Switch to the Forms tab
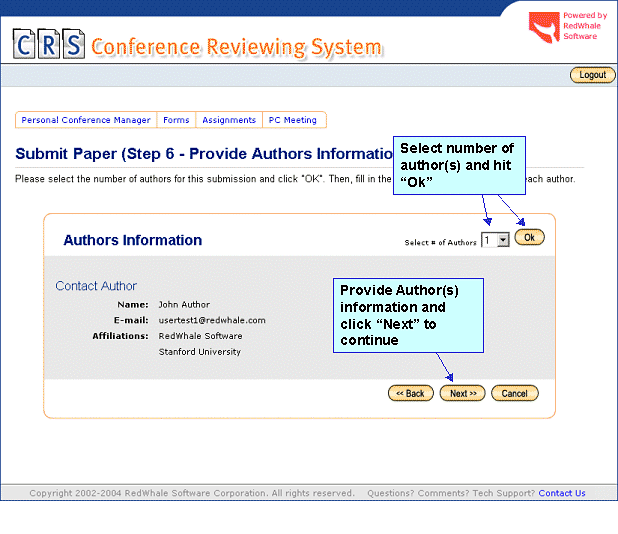 click(x=176, y=120)
